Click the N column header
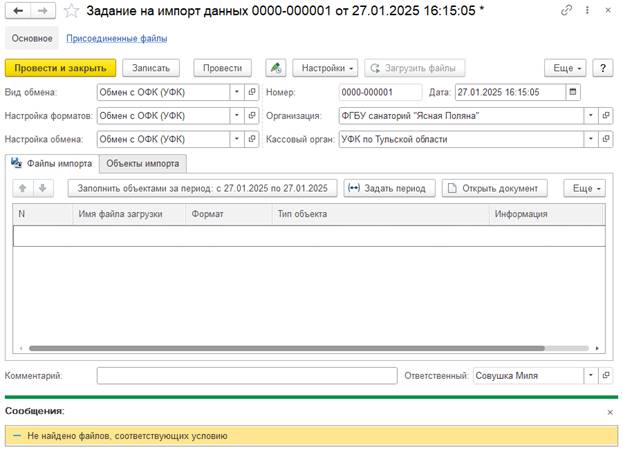 pyautogui.click(x=43, y=214)
